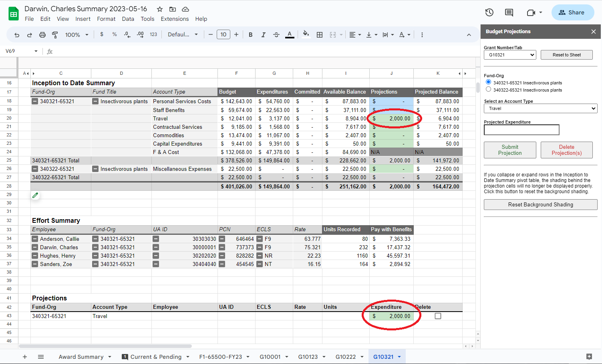The width and height of the screenshot is (602, 364).
Task: Open the Extensions menu
Action: click(x=175, y=19)
